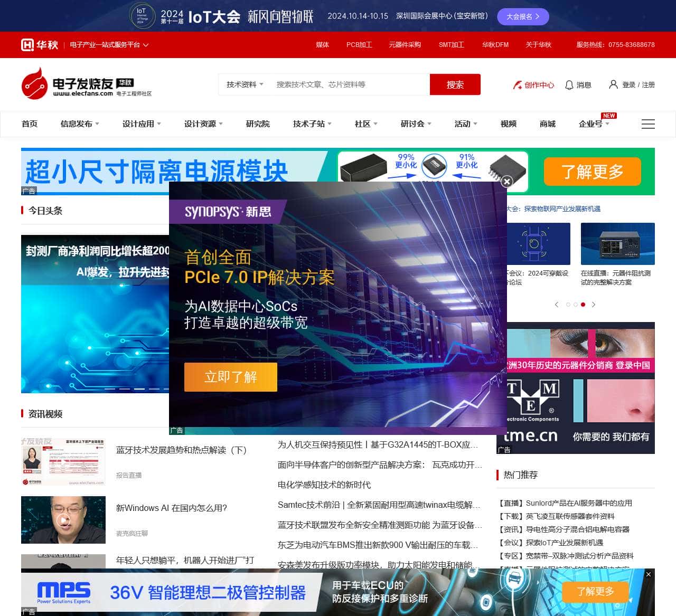Open the 2024可穿戴设 conference thumbnail

(x=538, y=244)
